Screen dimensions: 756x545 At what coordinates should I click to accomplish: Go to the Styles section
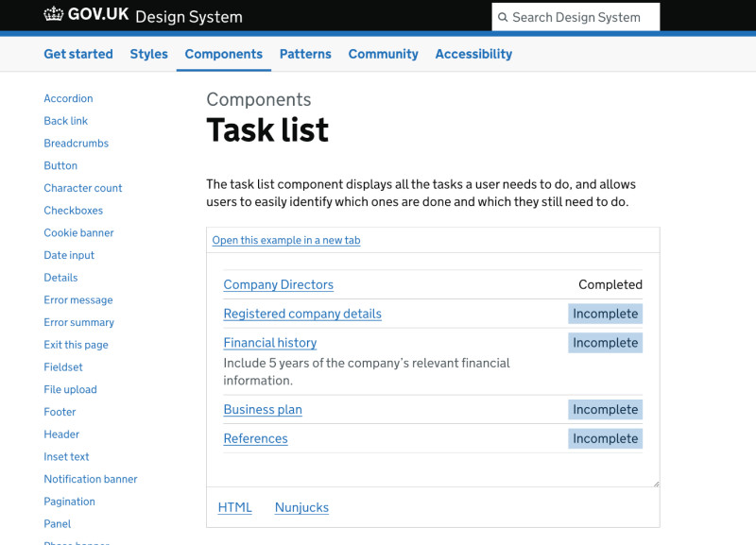148,54
